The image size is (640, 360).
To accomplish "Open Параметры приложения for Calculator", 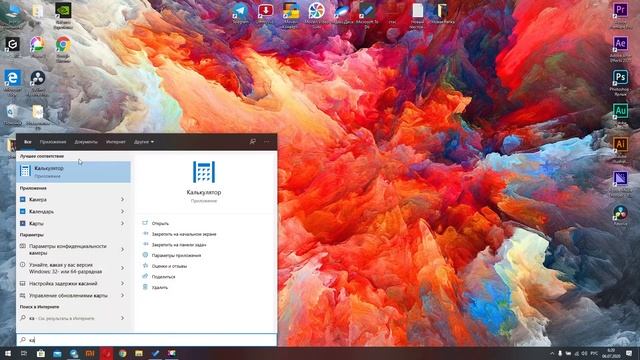I will [176, 256].
